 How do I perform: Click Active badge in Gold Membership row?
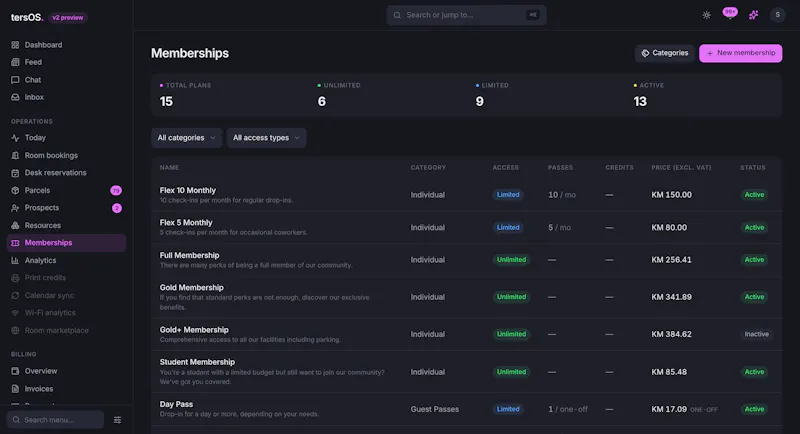754,297
